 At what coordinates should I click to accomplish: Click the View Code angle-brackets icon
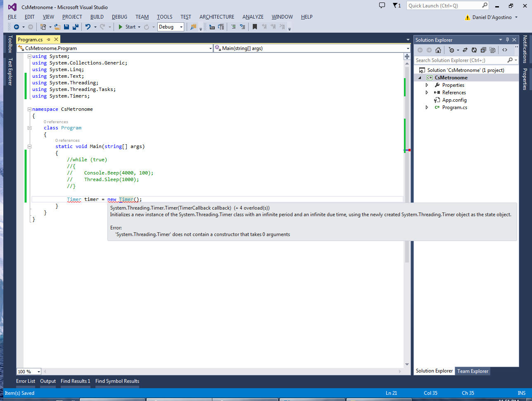click(x=505, y=50)
